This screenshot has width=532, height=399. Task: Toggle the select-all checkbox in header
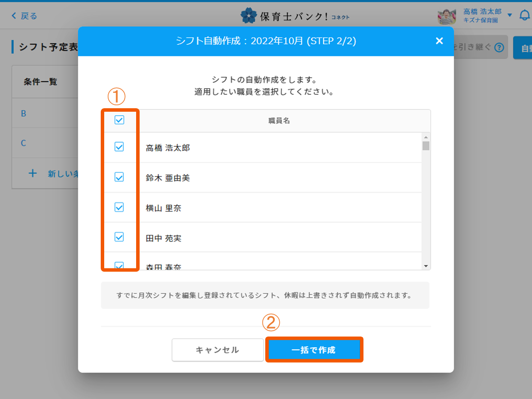(x=119, y=120)
